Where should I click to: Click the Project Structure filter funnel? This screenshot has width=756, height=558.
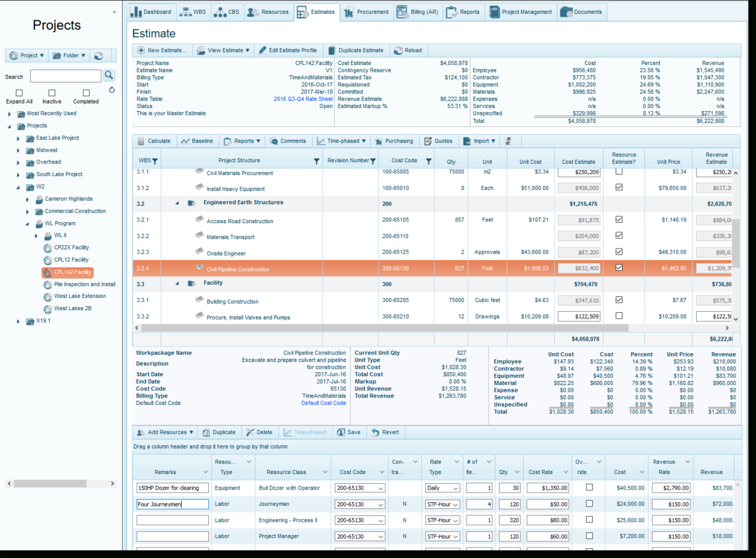click(x=316, y=161)
